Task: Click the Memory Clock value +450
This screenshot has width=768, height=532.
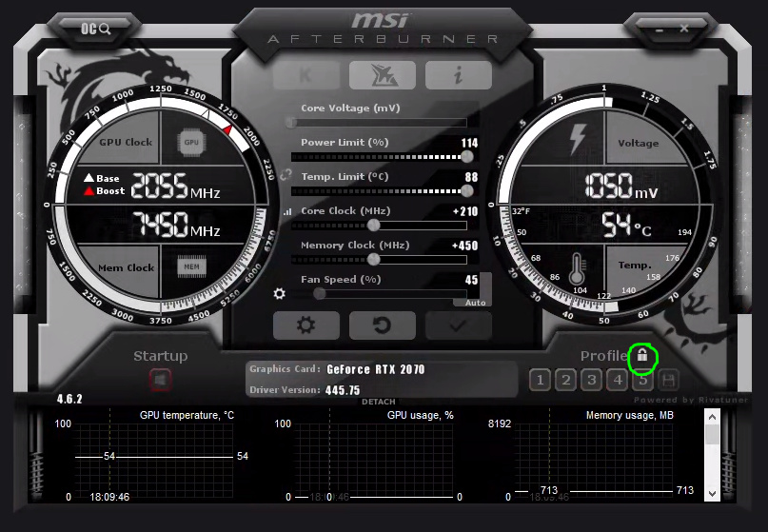Action: tap(464, 246)
